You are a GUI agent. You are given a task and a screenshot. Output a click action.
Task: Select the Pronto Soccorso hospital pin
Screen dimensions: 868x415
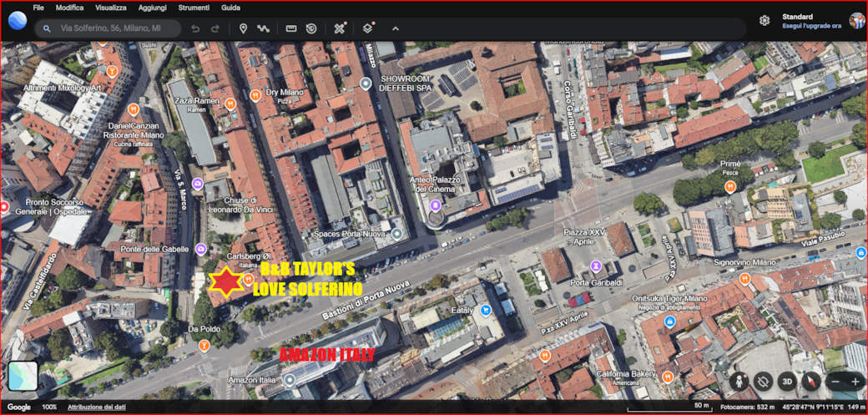[x=5, y=207]
